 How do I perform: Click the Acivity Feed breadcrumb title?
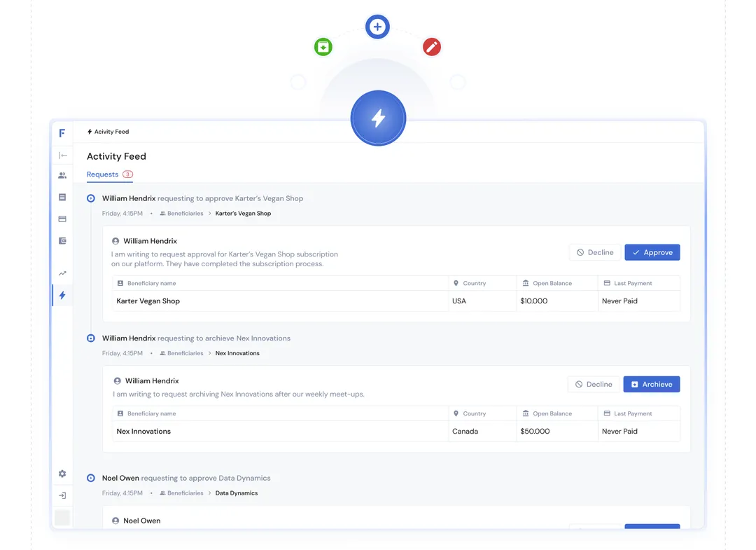tap(108, 132)
